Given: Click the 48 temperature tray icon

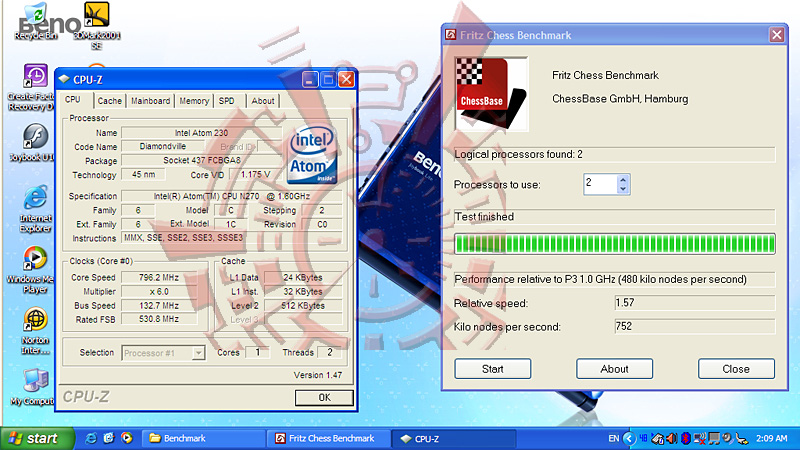Looking at the screenshot, I should tap(643, 438).
